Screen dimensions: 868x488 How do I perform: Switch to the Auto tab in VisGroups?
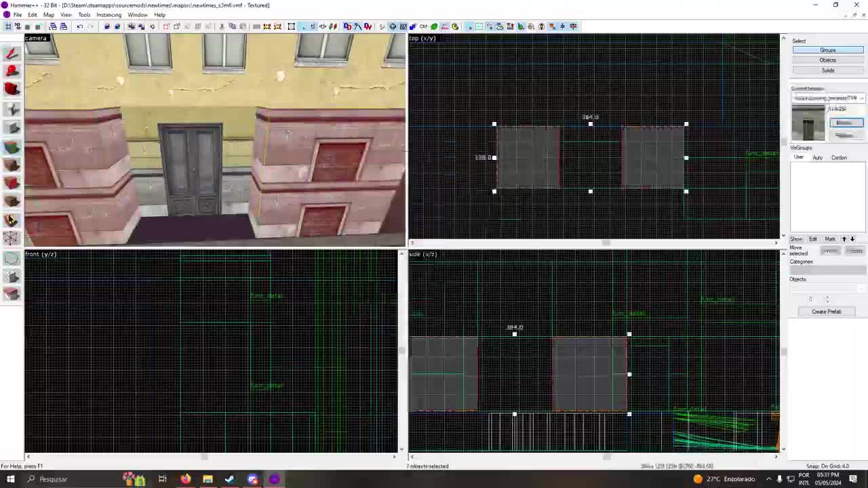point(817,157)
